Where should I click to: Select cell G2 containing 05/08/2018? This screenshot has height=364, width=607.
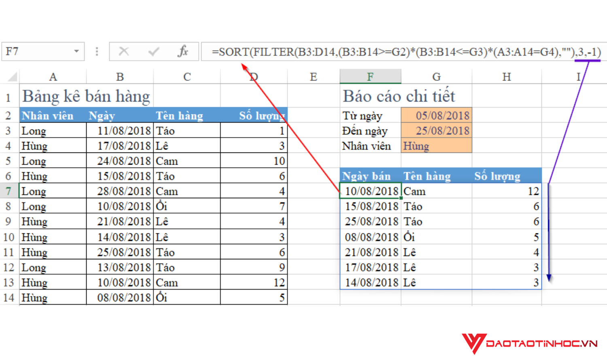point(436,115)
